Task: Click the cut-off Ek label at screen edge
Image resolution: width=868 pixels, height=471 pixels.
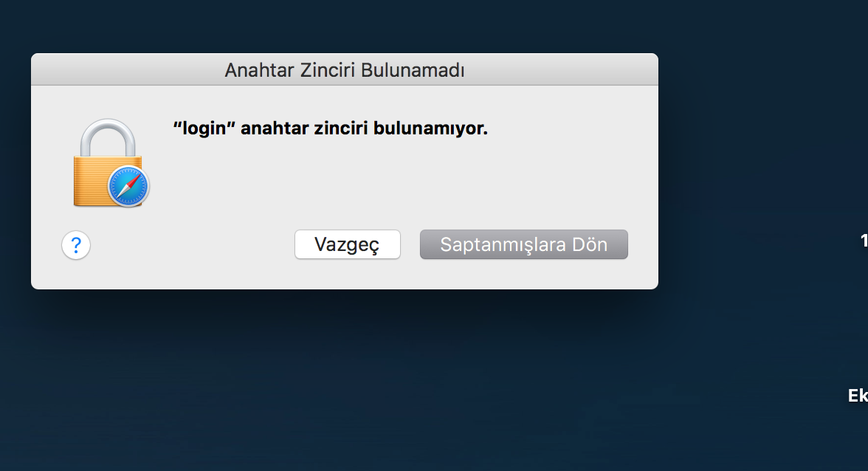Action: point(858,395)
